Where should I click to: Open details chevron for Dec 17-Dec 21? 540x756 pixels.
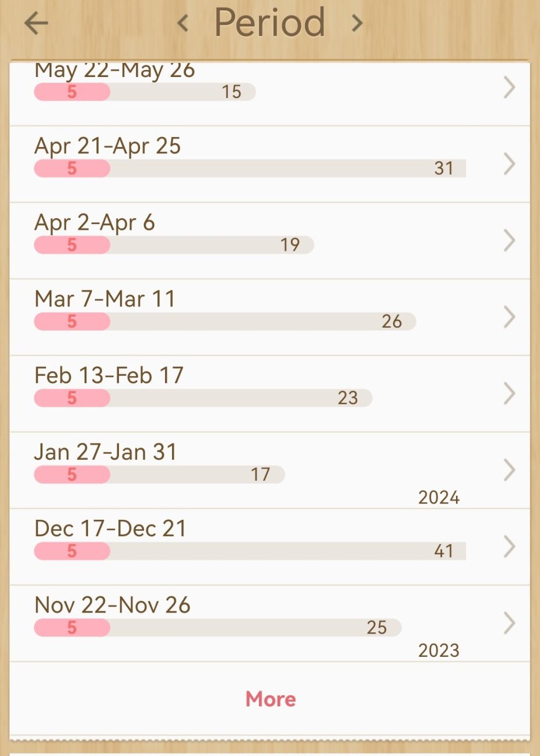pyautogui.click(x=509, y=547)
